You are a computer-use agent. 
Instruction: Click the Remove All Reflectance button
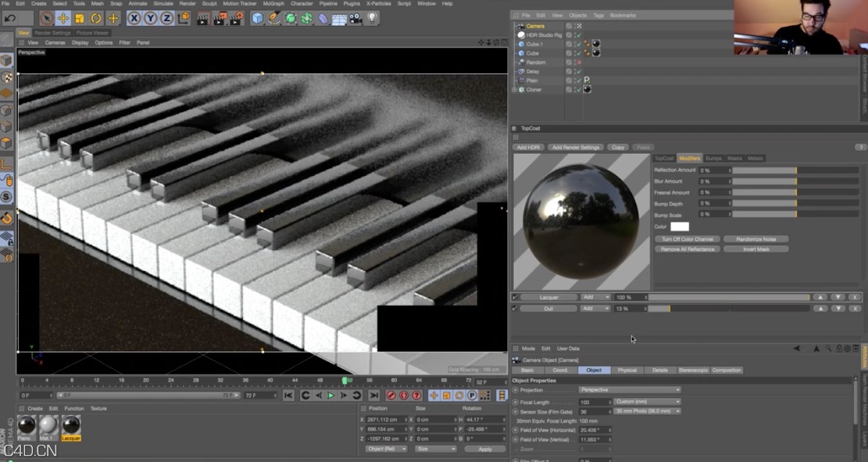[x=686, y=249]
